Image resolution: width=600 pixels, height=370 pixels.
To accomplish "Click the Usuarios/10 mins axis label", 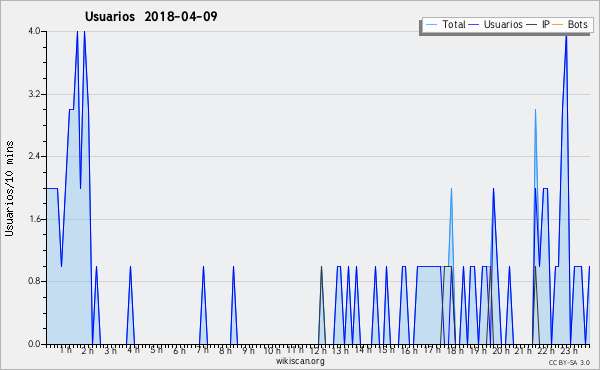I will 9,188.
